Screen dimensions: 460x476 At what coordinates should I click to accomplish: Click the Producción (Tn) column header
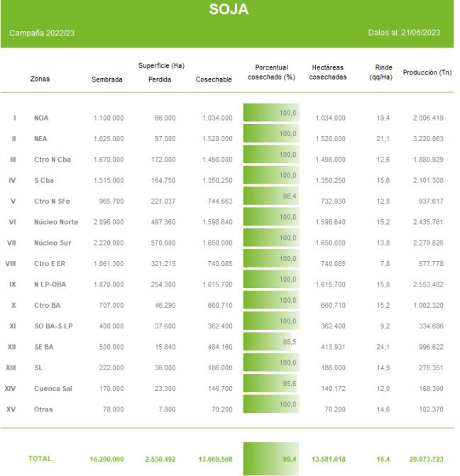[x=427, y=72]
